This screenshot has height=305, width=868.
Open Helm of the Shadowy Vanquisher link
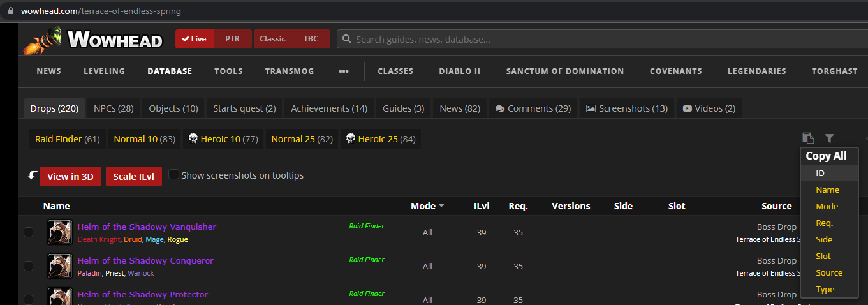click(147, 227)
